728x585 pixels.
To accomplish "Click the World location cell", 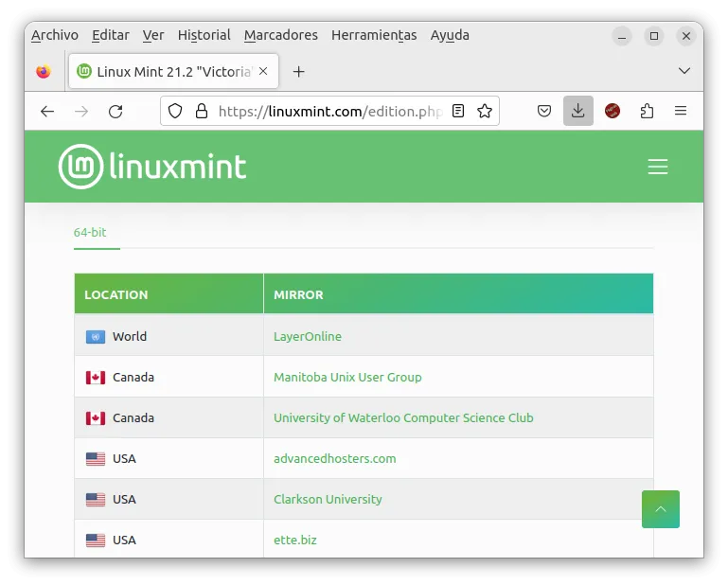I will tap(169, 336).
